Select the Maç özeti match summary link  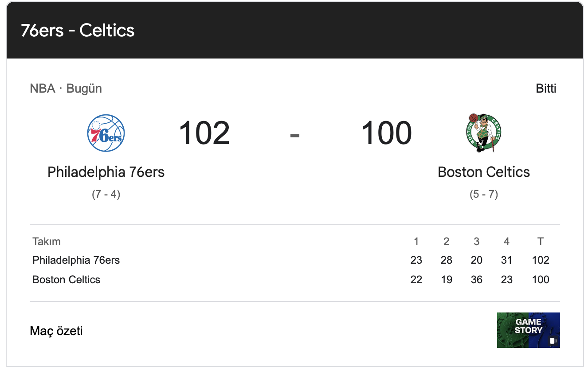pyautogui.click(x=56, y=331)
